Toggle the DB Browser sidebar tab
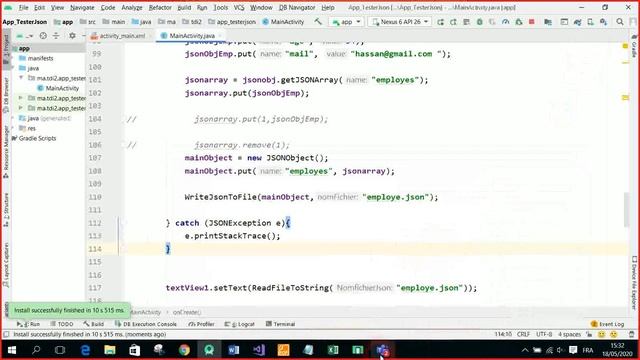640x360 pixels. (6, 96)
